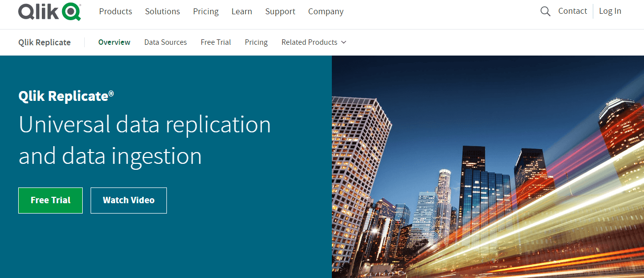Click the headline 'Universal data replication'
The image size is (644, 278).
click(x=145, y=124)
